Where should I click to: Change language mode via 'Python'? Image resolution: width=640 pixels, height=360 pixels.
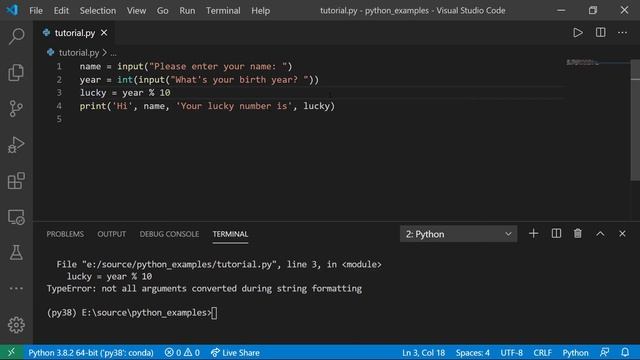576,353
